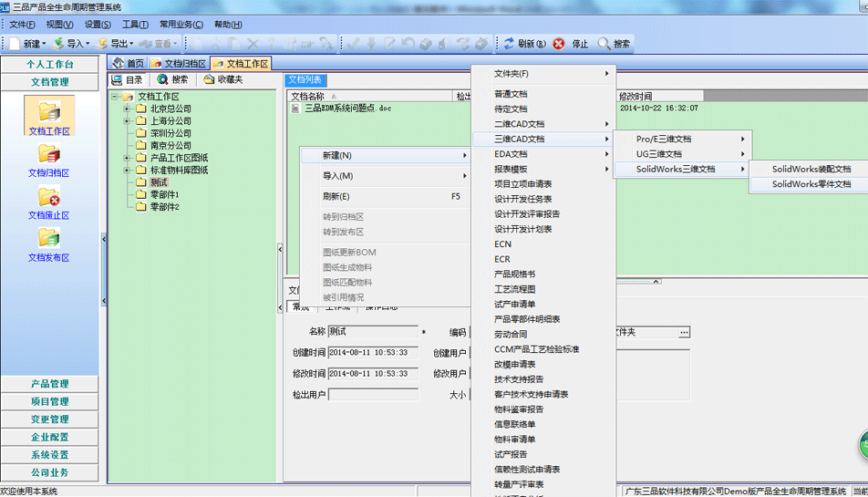Select the 零部件1 folder in tree

(x=164, y=195)
